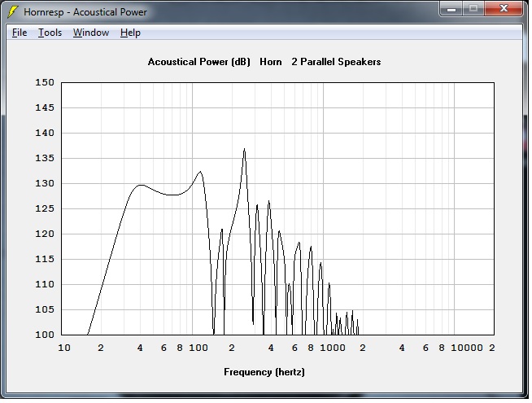This screenshot has width=532, height=403.
Task: Click the 10 frequency axis label
Action: point(64,348)
